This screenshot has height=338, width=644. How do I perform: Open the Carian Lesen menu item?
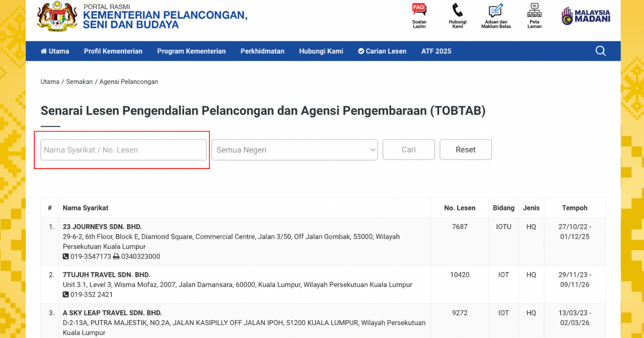tap(382, 52)
